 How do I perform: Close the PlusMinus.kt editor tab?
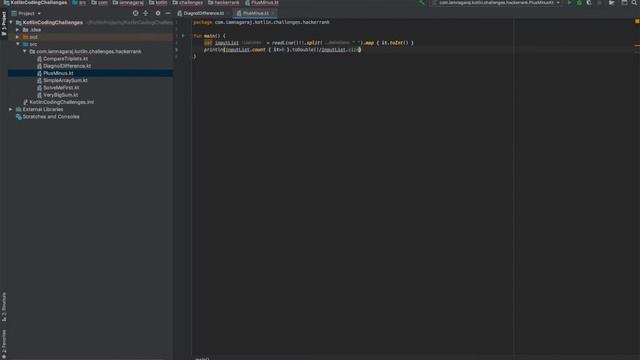tap(273, 13)
